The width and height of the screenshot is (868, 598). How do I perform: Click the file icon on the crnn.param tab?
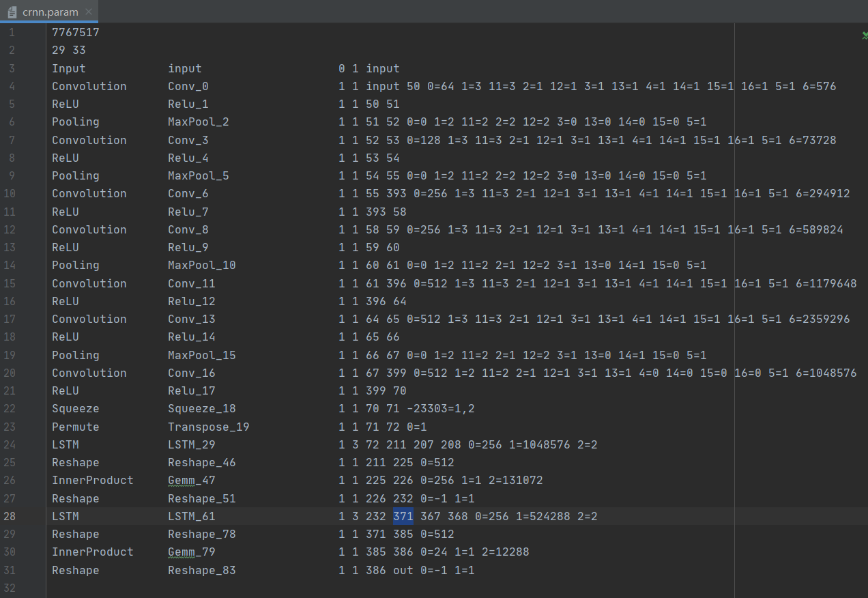coord(12,12)
